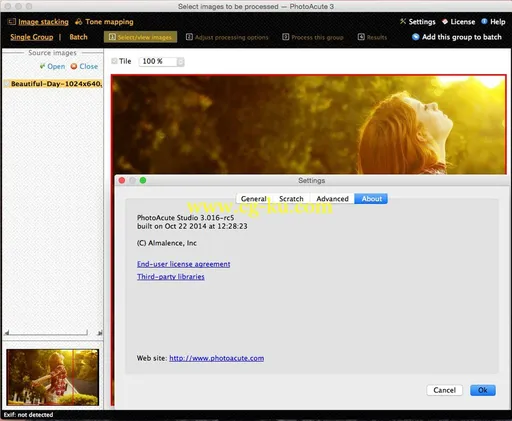Click the red Close images icon
This screenshot has height=421, width=512.
pyautogui.click(x=74, y=66)
